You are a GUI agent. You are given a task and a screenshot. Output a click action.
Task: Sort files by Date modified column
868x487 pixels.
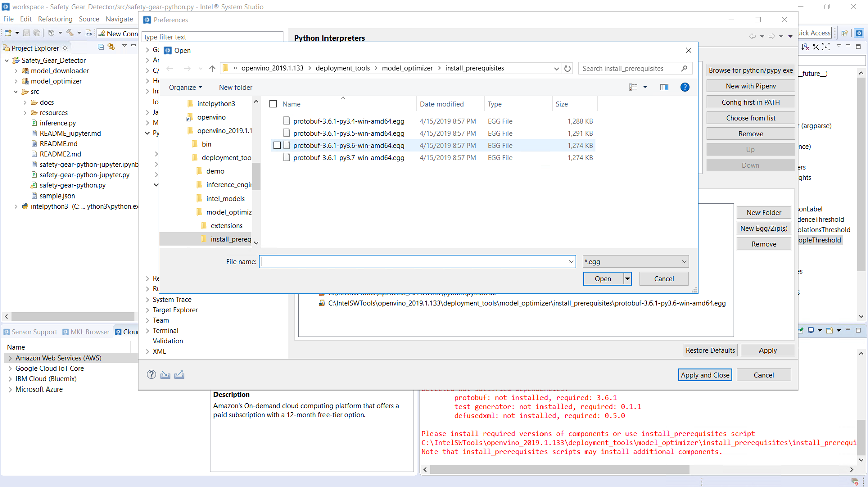[x=442, y=104]
